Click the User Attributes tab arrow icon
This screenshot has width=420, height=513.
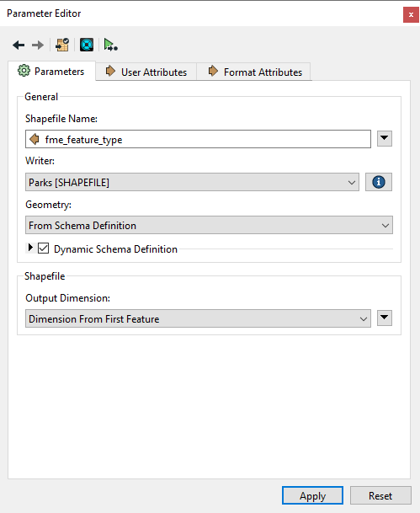tap(110, 71)
